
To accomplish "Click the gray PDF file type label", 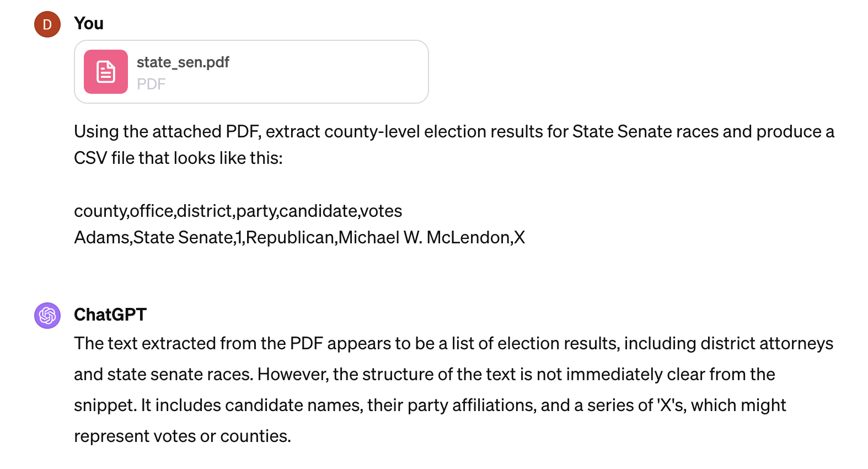I will (x=151, y=84).
